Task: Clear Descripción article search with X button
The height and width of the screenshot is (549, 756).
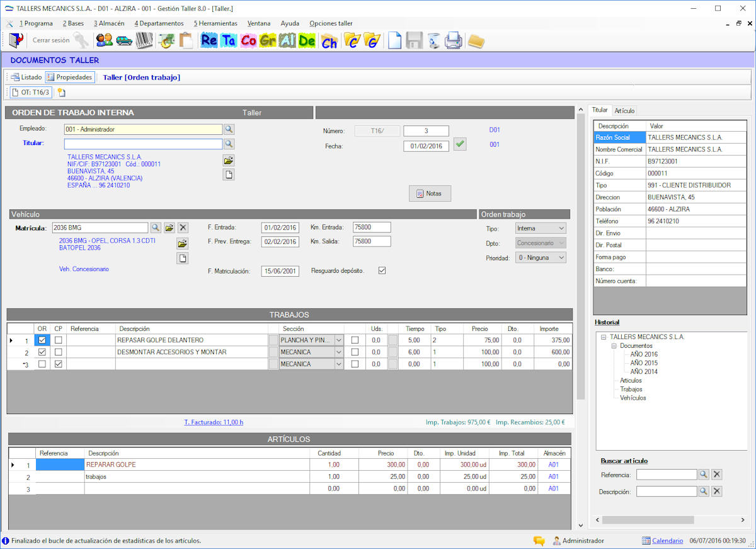Action: (x=716, y=491)
